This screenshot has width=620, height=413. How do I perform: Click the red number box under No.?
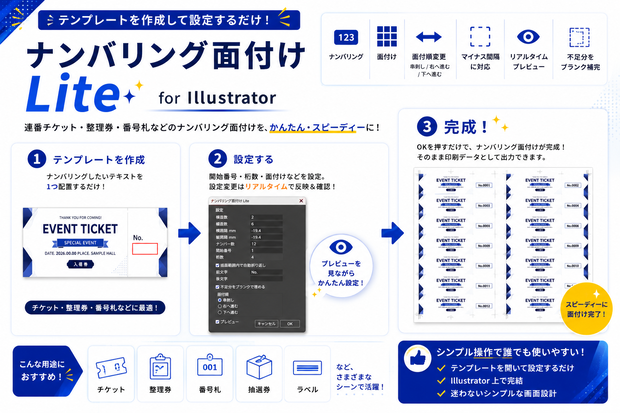coord(145,249)
